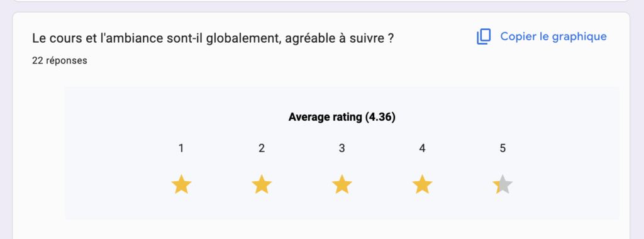The image size is (644, 239).
Task: Click the '22 réponses' count text
Action: click(60, 61)
